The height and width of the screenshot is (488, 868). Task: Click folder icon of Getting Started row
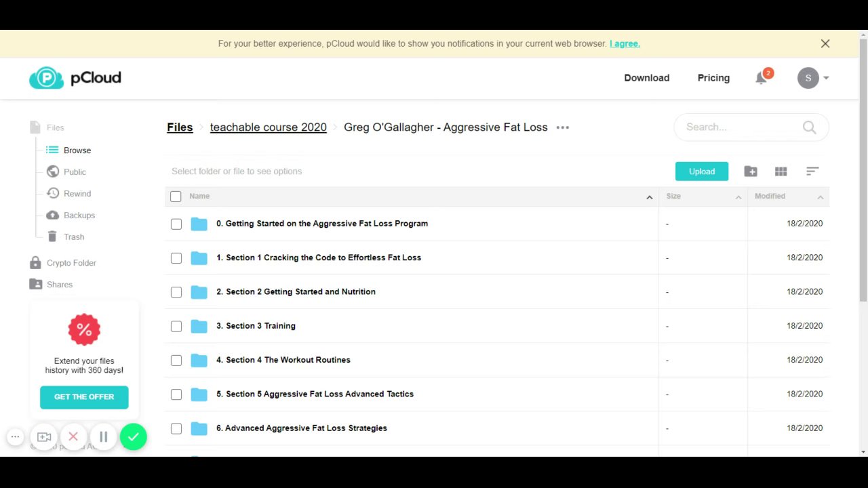pos(199,224)
